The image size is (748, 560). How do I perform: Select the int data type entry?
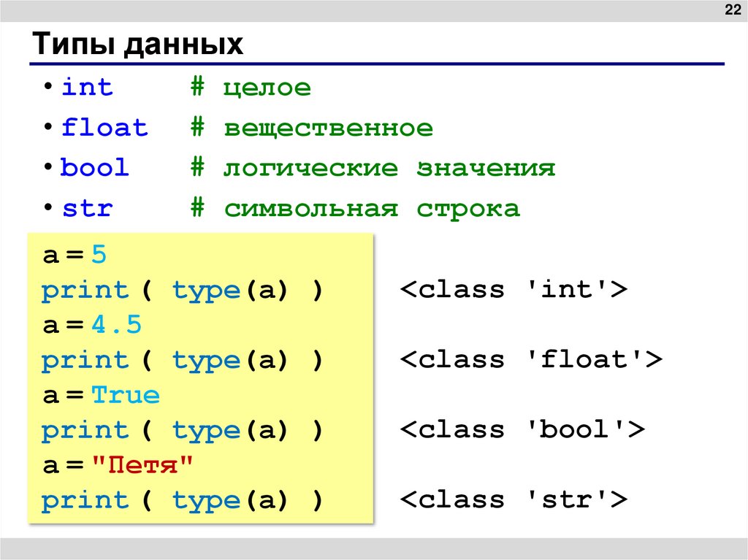click(x=87, y=87)
